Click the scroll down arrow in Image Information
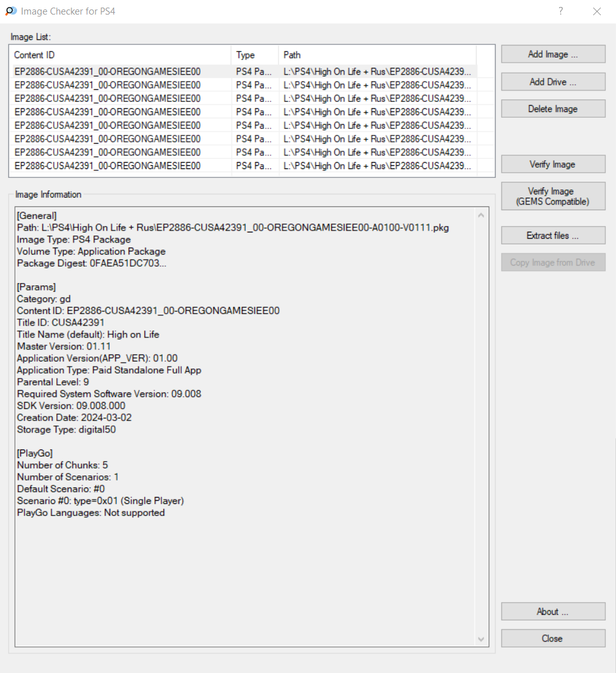This screenshot has height=673, width=616. point(481,639)
